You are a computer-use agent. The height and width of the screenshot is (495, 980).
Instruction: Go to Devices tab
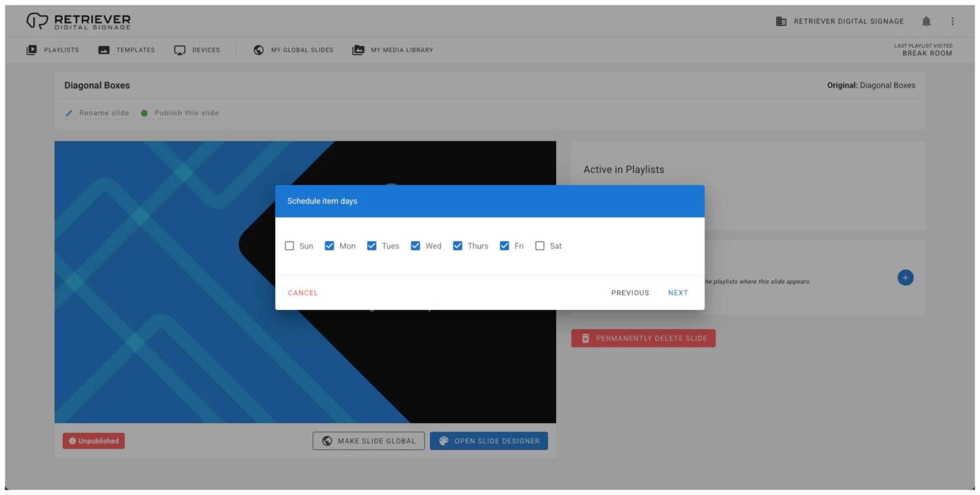point(197,50)
